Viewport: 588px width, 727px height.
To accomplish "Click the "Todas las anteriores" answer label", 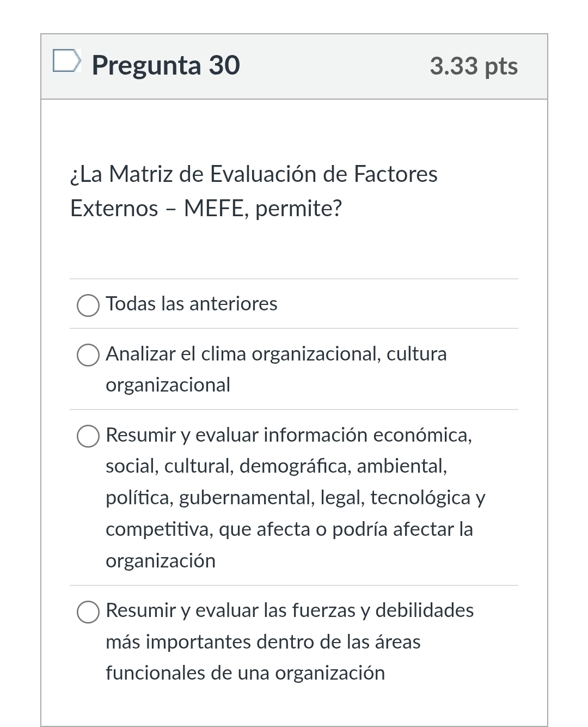I will 192,304.
